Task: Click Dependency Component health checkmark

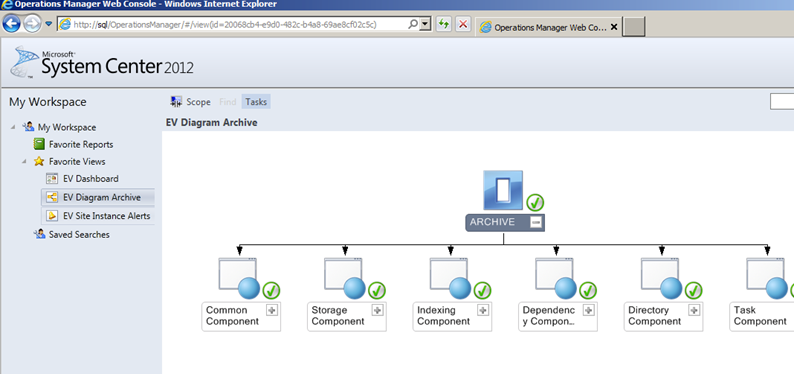Action: click(588, 290)
